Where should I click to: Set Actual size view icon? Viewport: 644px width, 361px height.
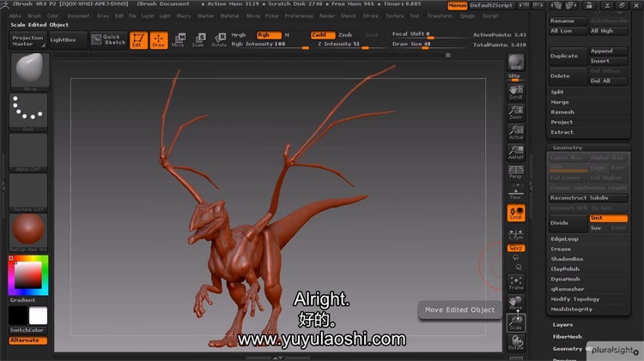[x=516, y=133]
